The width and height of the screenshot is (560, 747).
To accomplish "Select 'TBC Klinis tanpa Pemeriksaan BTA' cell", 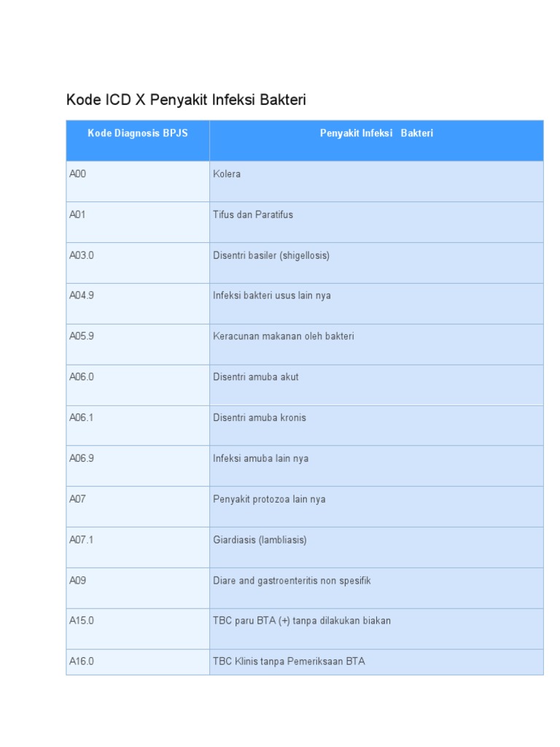I will [x=289, y=662].
